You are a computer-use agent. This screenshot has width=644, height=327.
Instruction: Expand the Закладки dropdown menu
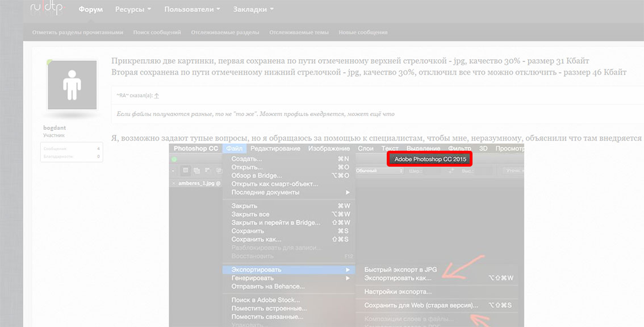[x=253, y=9]
